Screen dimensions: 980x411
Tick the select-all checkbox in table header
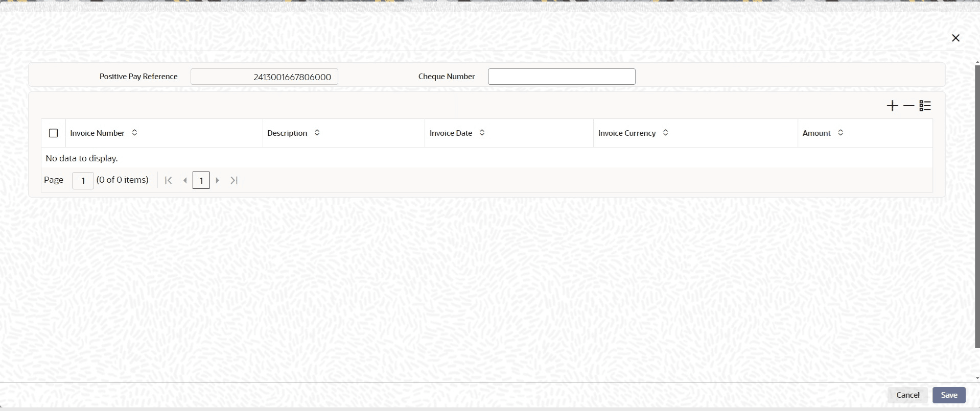(53, 133)
